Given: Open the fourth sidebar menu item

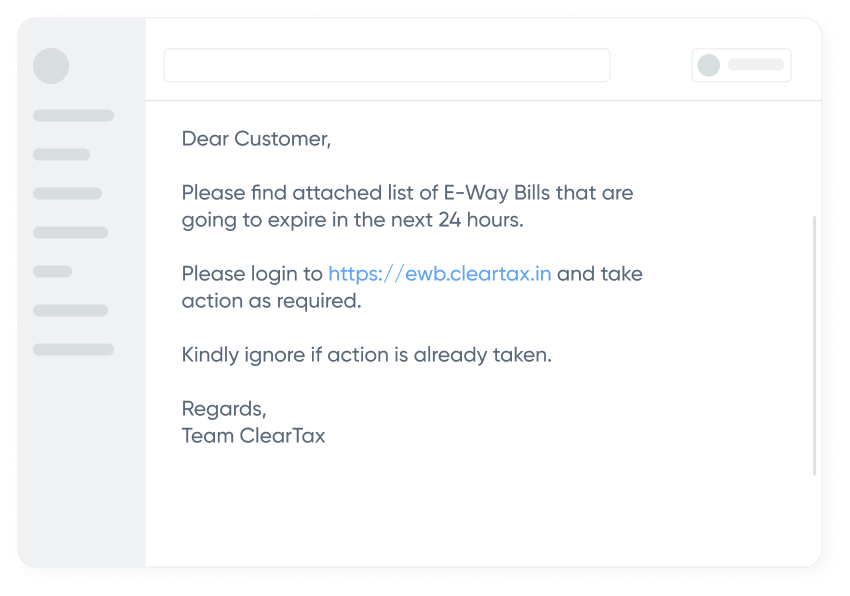Looking at the screenshot, I should tap(70, 232).
